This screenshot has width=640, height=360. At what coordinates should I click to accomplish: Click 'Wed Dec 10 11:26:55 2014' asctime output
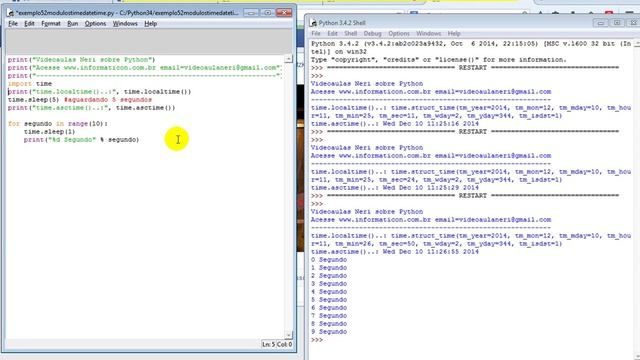point(431,252)
